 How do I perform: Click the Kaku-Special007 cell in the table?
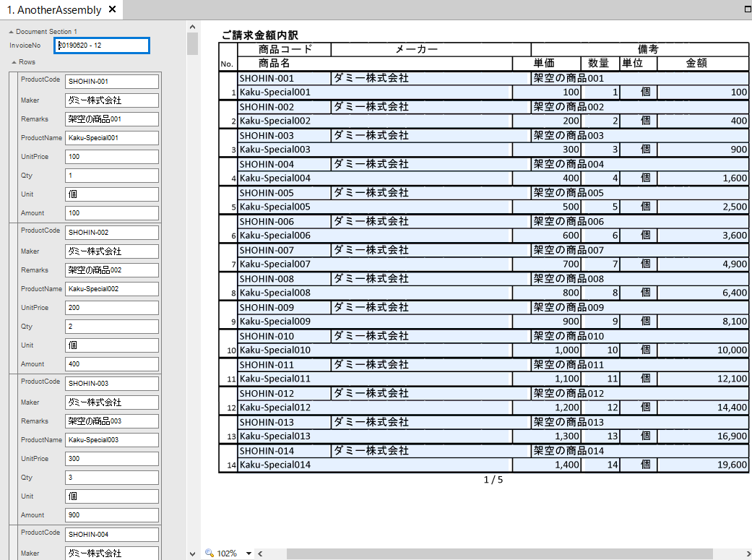[x=375, y=264]
